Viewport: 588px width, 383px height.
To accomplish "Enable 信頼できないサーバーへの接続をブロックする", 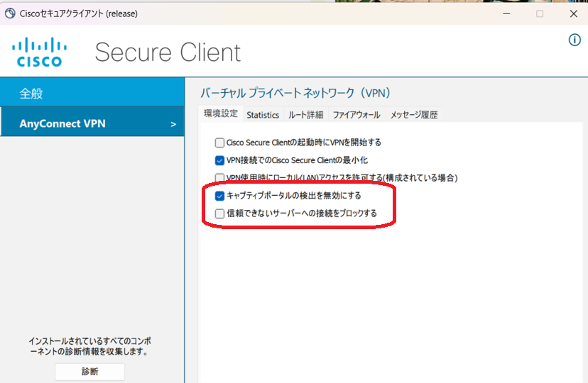I will [220, 213].
